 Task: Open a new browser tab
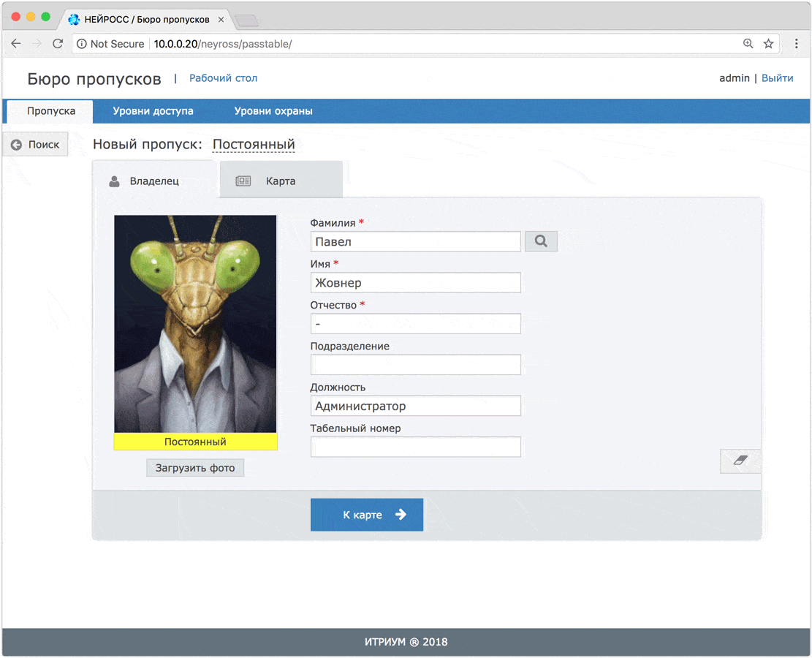point(246,20)
